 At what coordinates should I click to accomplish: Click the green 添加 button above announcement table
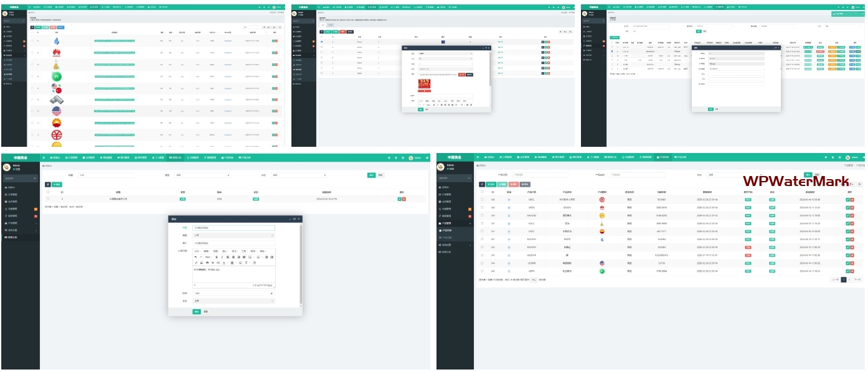[57, 184]
